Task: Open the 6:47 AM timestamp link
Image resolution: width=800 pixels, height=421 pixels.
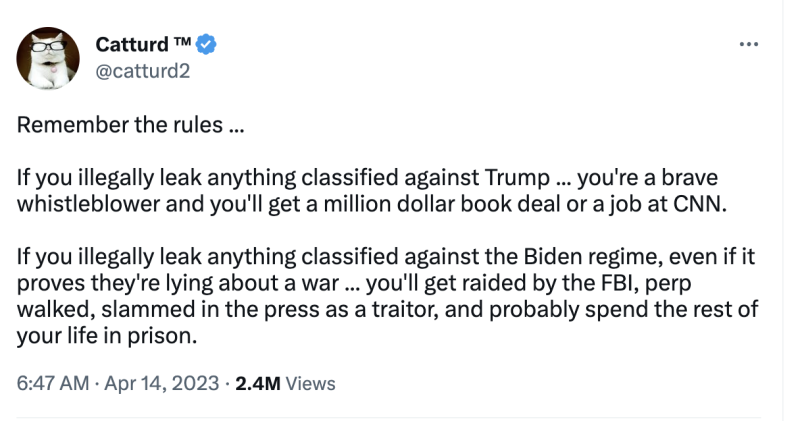Action: pos(51,383)
